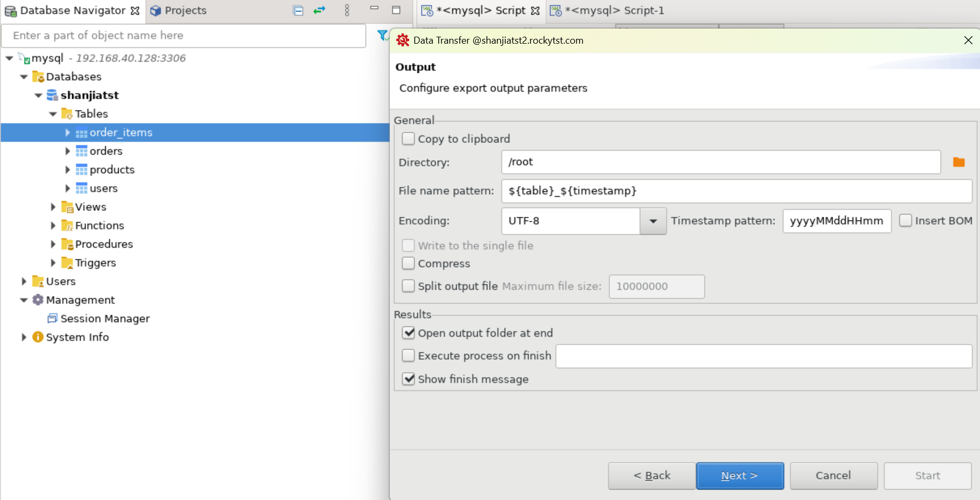Screen dimensions: 980x500
Task: Click the File name pattern field
Action: point(737,191)
